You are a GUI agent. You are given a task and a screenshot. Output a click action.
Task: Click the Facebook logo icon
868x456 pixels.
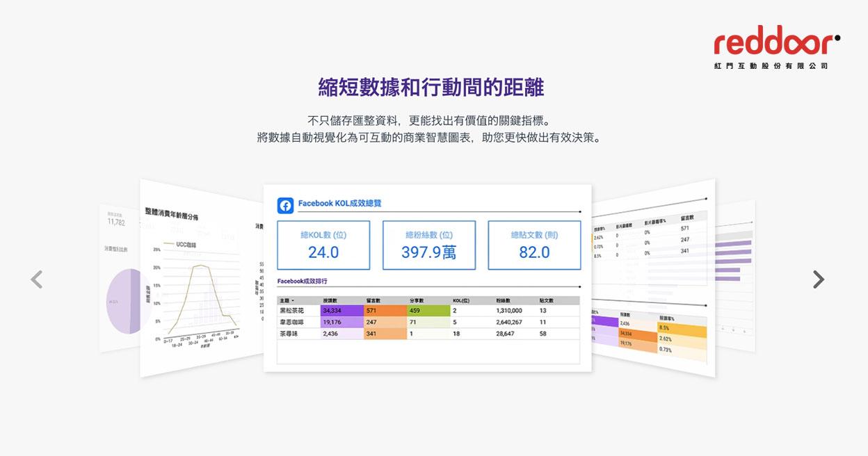click(285, 205)
